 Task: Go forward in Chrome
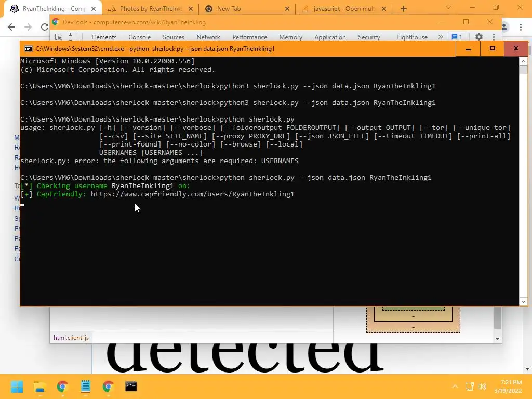coord(28,27)
